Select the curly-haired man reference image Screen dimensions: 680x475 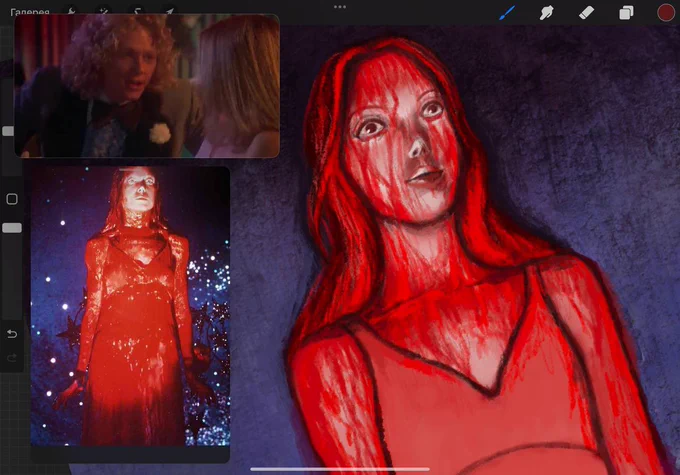tap(147, 85)
